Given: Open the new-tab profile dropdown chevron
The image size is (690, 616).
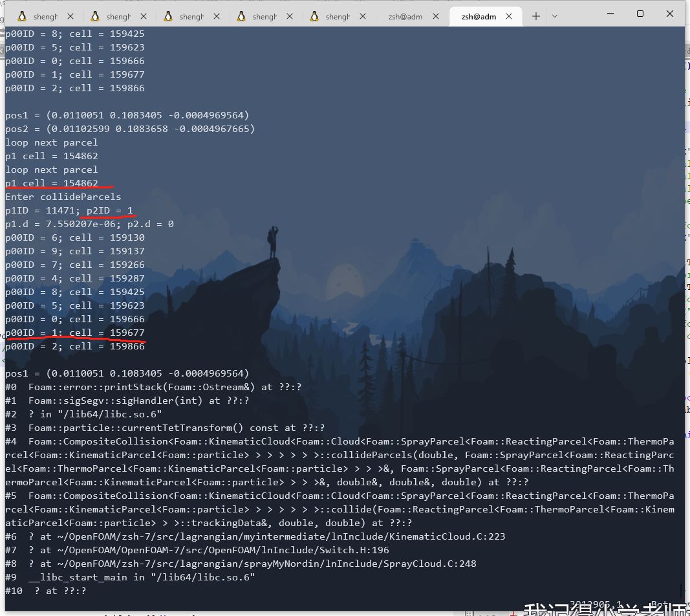Looking at the screenshot, I should coord(554,17).
